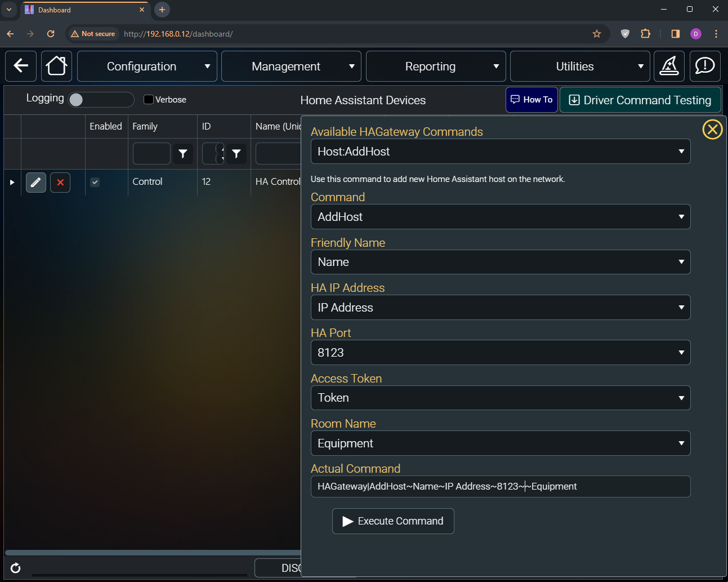Click the Execute Command button
The width and height of the screenshot is (728, 582).
click(393, 521)
